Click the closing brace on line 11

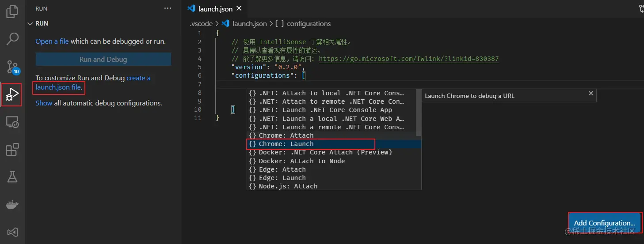pyautogui.click(x=217, y=118)
